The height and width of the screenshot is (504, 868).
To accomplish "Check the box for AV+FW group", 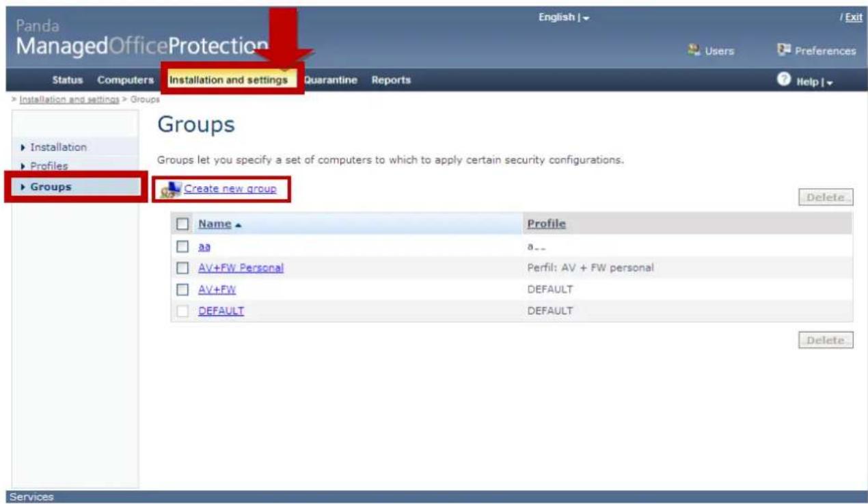I will click(182, 289).
